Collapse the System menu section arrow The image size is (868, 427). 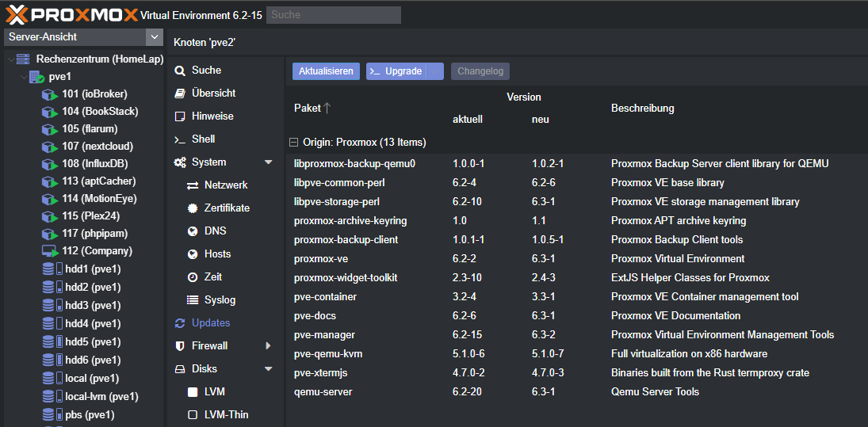(269, 162)
